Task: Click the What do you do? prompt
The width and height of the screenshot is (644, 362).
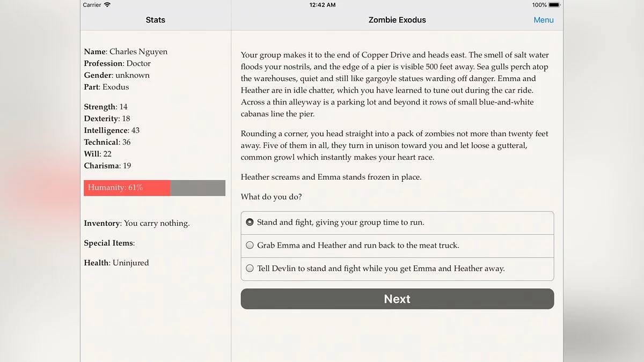Action: [x=272, y=197]
